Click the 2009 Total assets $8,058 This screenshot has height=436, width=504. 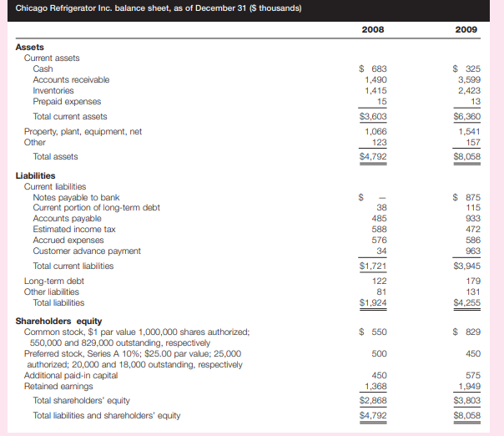(x=466, y=157)
